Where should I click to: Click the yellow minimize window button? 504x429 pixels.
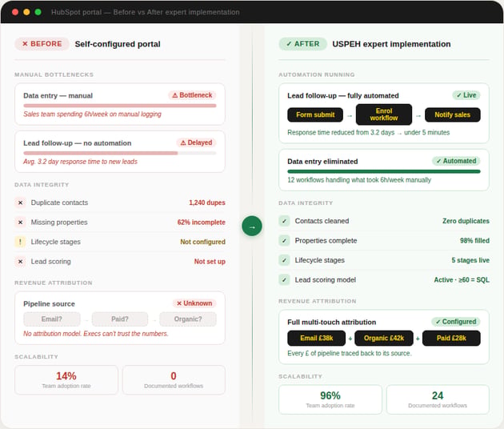[x=26, y=12]
